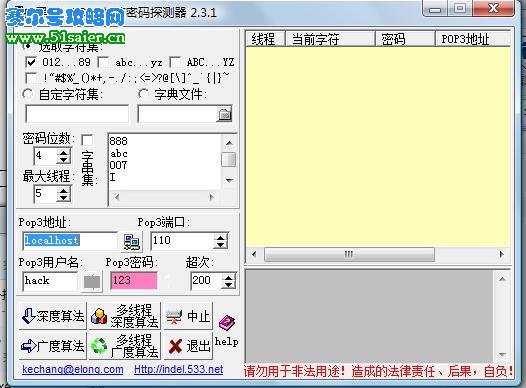Viewport: 526px width, 388px height.
Task: Launch 多线程深度算法 with colored blocks icon
Action: [x=124, y=316]
